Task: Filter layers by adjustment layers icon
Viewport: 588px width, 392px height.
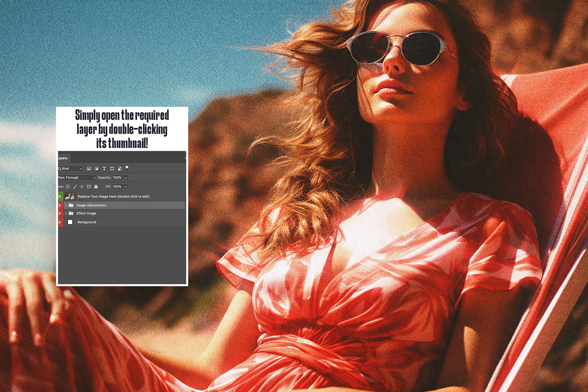Action: tap(97, 169)
